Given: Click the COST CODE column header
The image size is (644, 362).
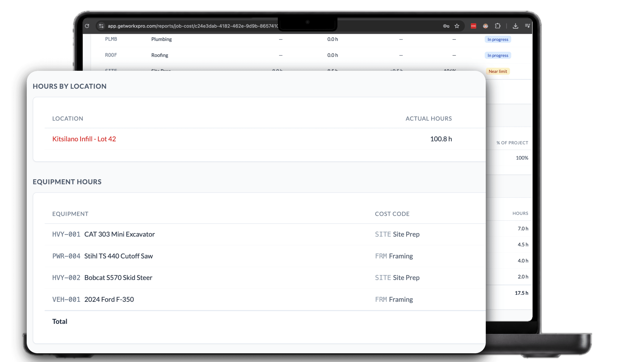Looking at the screenshot, I should pos(392,214).
